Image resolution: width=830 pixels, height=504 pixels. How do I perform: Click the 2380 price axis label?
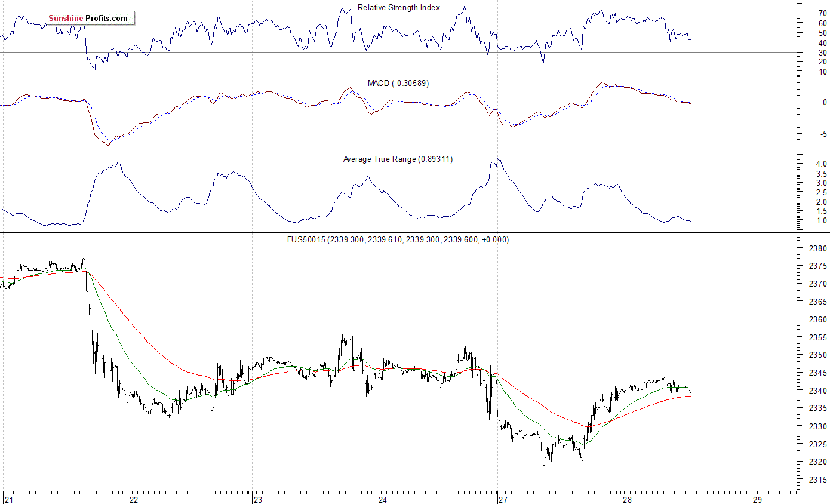[817, 248]
